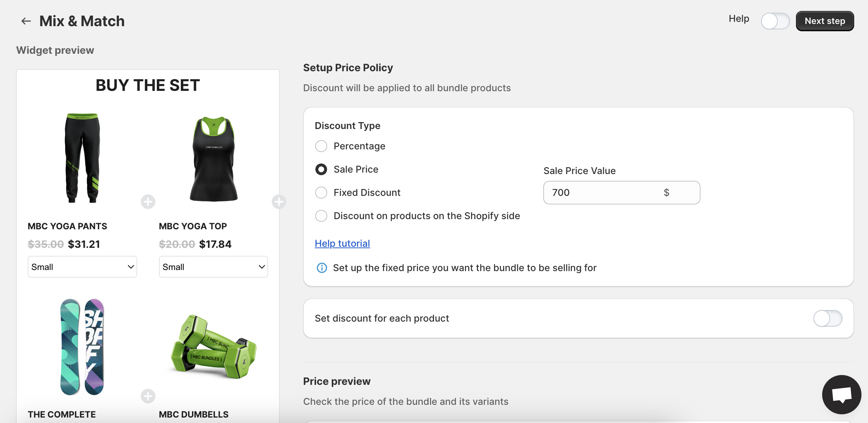Click plus icon between yoga pants and top
The width and height of the screenshot is (868, 423).
click(148, 202)
